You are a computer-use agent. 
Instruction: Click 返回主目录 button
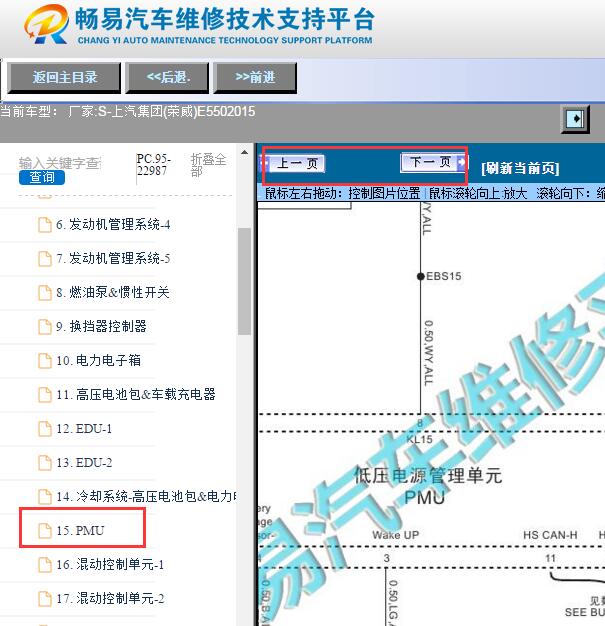[64, 77]
